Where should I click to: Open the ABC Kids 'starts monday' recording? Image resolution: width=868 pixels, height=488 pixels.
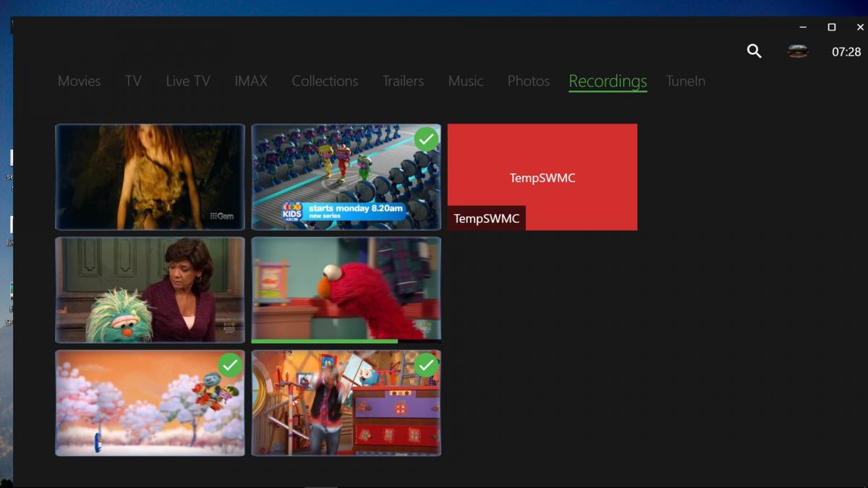click(346, 177)
